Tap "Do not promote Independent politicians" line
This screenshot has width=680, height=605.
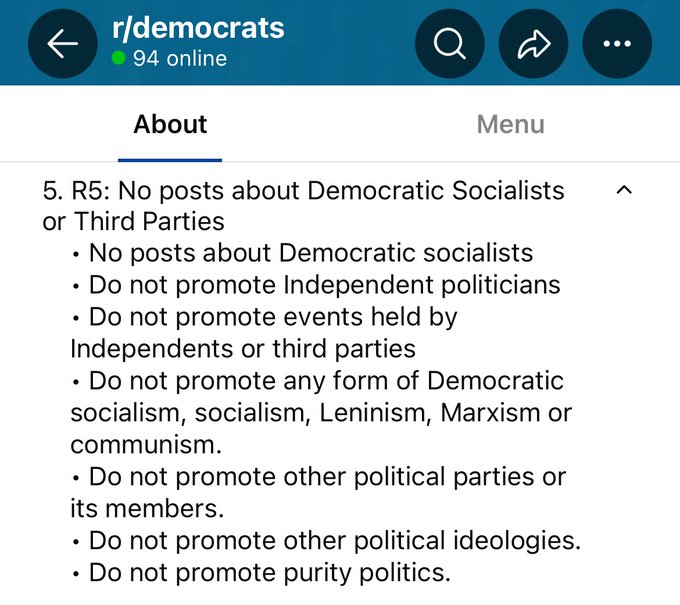(324, 285)
